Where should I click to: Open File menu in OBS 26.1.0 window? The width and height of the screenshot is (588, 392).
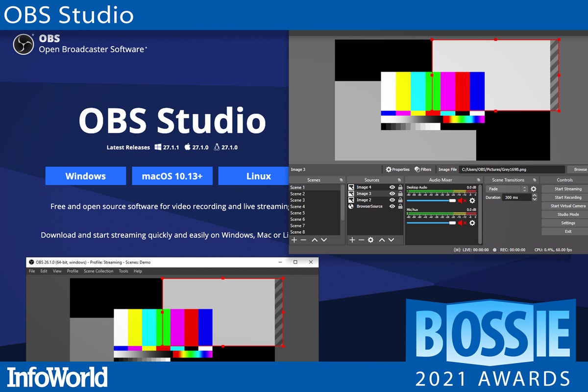(x=32, y=271)
